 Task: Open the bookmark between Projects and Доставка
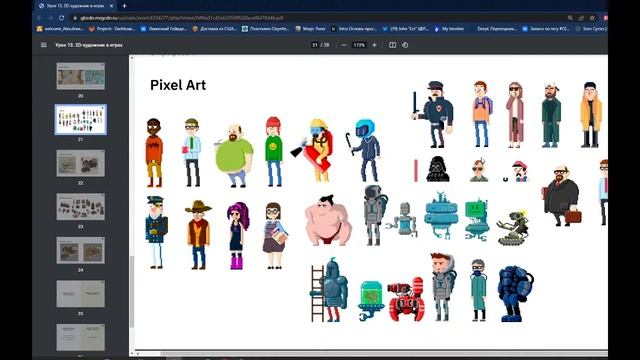point(164,29)
